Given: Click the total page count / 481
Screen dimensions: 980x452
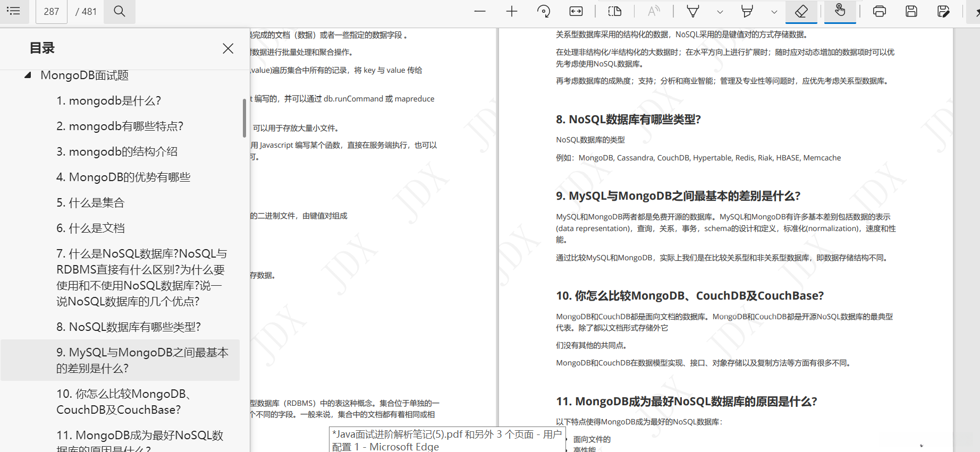Looking at the screenshot, I should click(x=86, y=12).
